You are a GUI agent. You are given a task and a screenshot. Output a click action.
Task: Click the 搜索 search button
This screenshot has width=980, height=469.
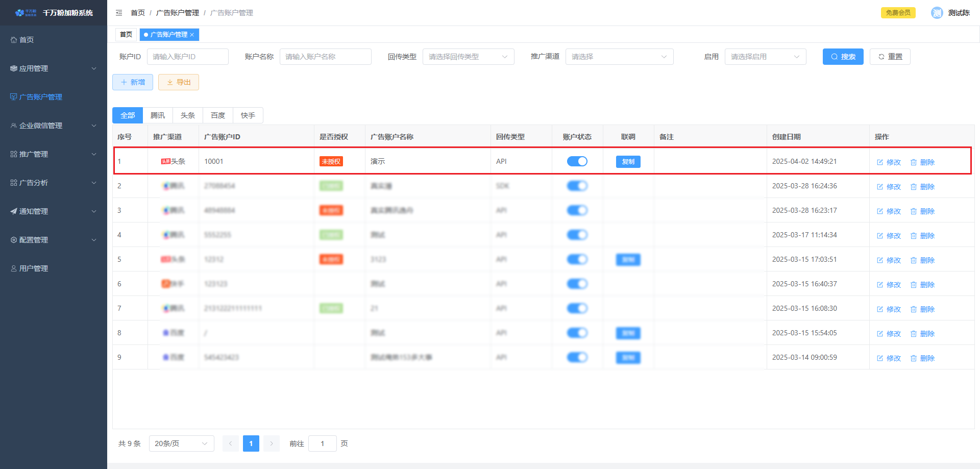coord(843,57)
